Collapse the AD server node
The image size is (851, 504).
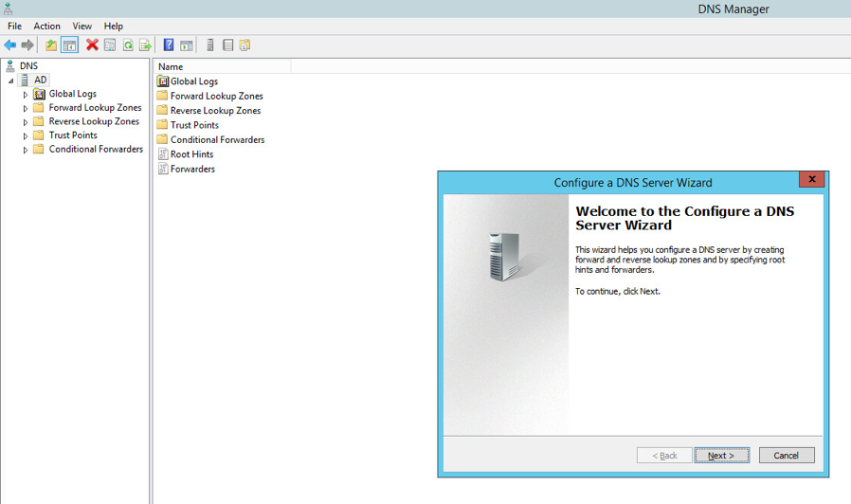11,81
